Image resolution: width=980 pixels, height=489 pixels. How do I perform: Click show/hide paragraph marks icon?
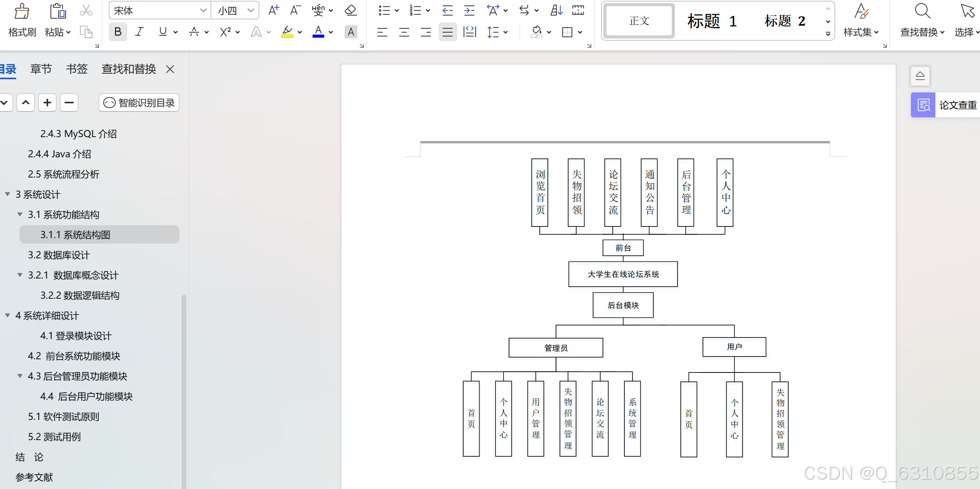click(x=578, y=10)
